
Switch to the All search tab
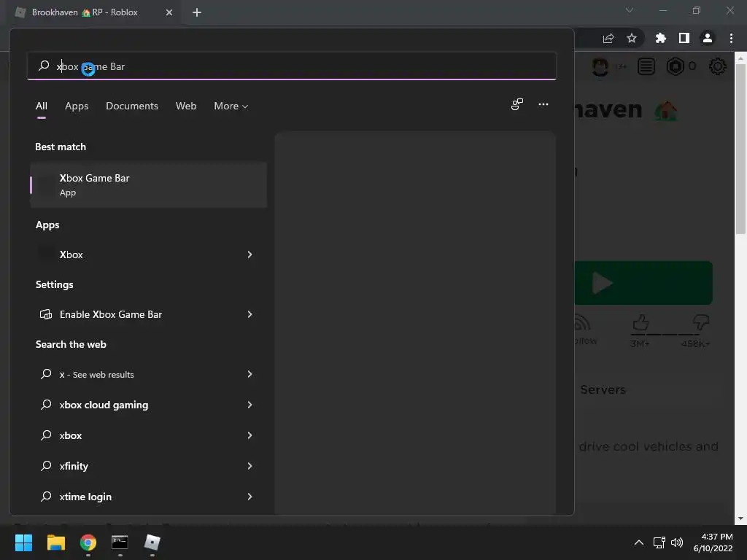tap(42, 106)
